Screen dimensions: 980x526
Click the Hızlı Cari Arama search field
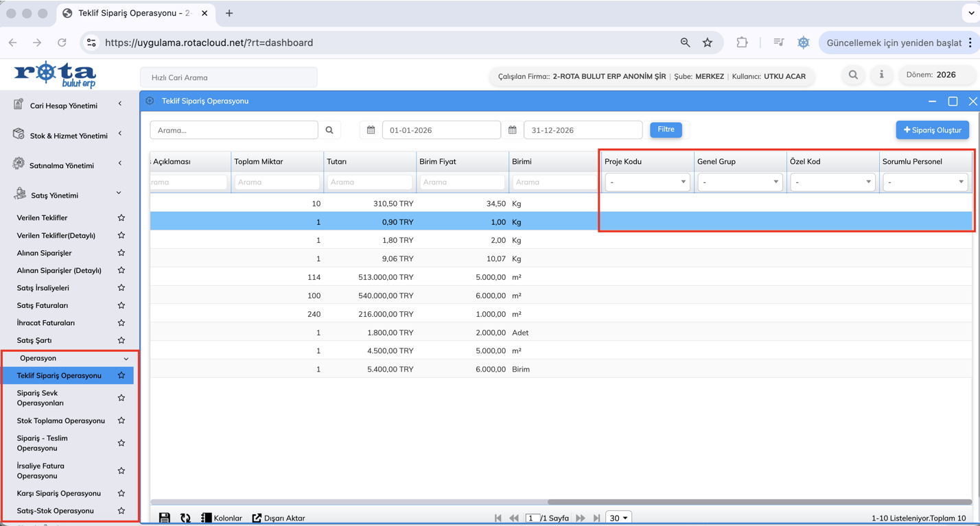229,77
